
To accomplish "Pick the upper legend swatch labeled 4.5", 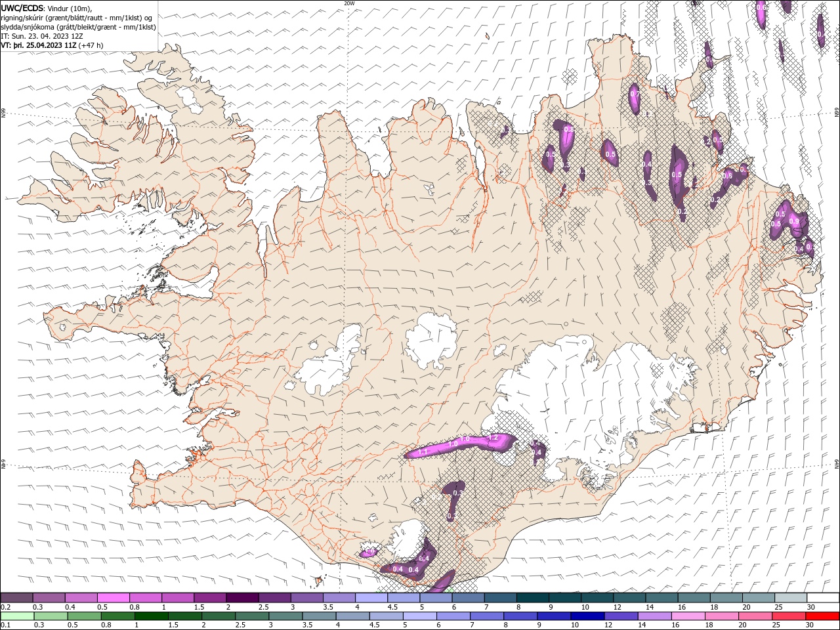I will 404,598.
